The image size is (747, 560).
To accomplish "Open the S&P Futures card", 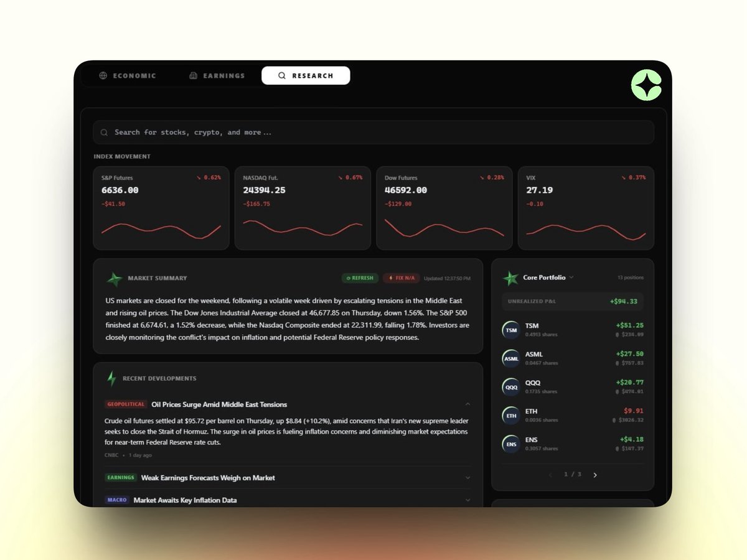I will click(x=161, y=208).
